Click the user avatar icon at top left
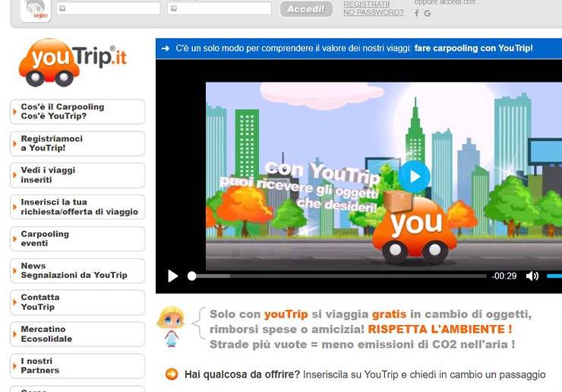 tap(36, 9)
